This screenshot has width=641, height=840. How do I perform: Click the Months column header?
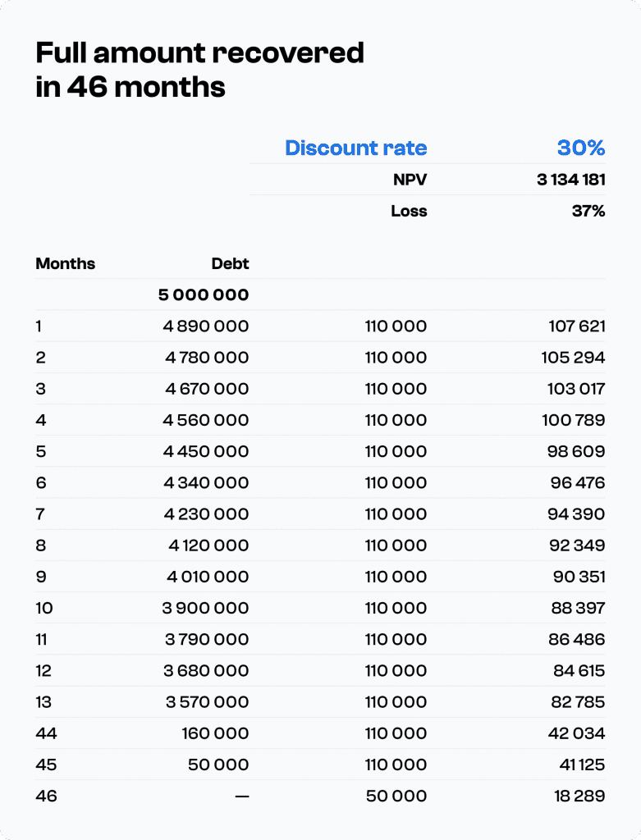click(66, 263)
